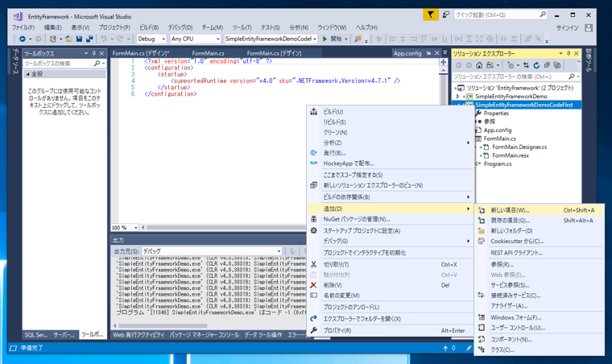Choose 新しい項目(W)... in the submenu
Image resolution: width=612 pixels, height=364 pixels.
click(540, 210)
